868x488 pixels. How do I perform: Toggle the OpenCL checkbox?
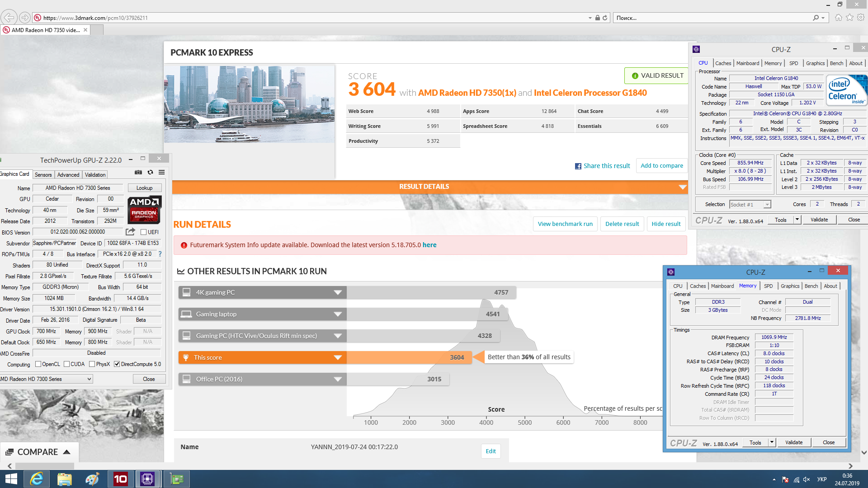click(x=38, y=364)
